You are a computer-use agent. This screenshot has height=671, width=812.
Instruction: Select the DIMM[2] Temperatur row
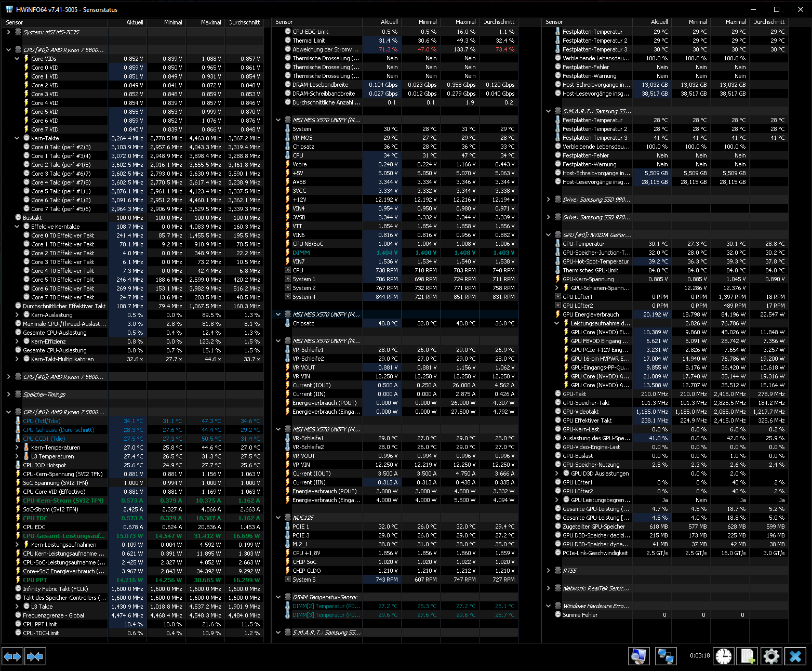point(395,606)
